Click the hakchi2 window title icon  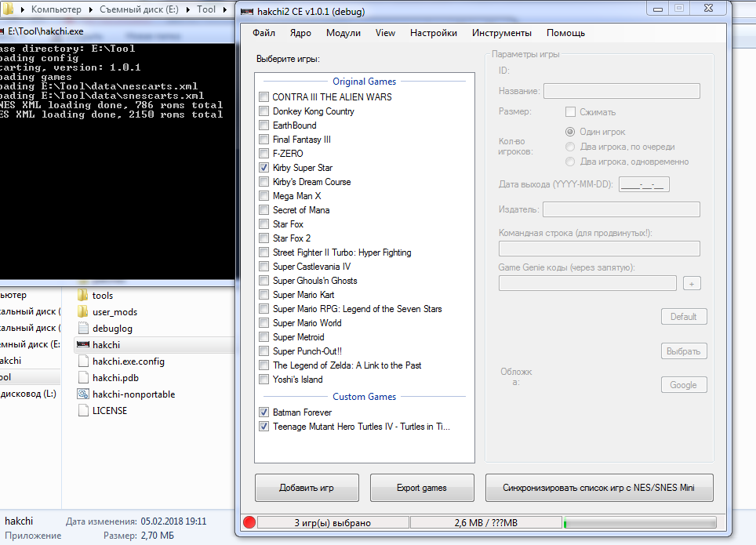[247, 12]
